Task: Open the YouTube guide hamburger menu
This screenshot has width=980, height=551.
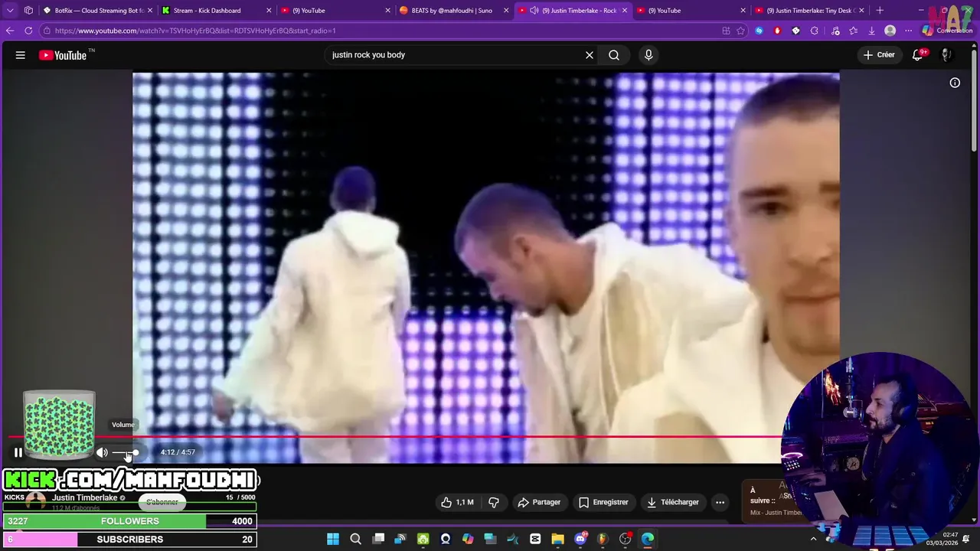Action: (21, 55)
